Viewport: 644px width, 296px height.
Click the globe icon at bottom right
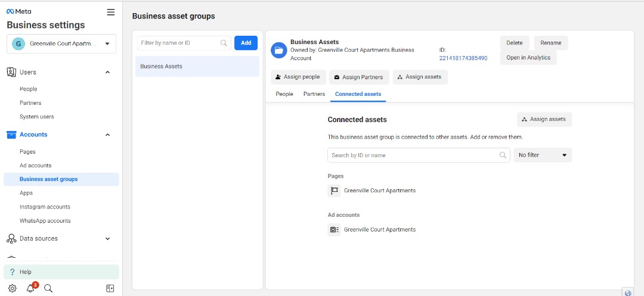point(627,292)
